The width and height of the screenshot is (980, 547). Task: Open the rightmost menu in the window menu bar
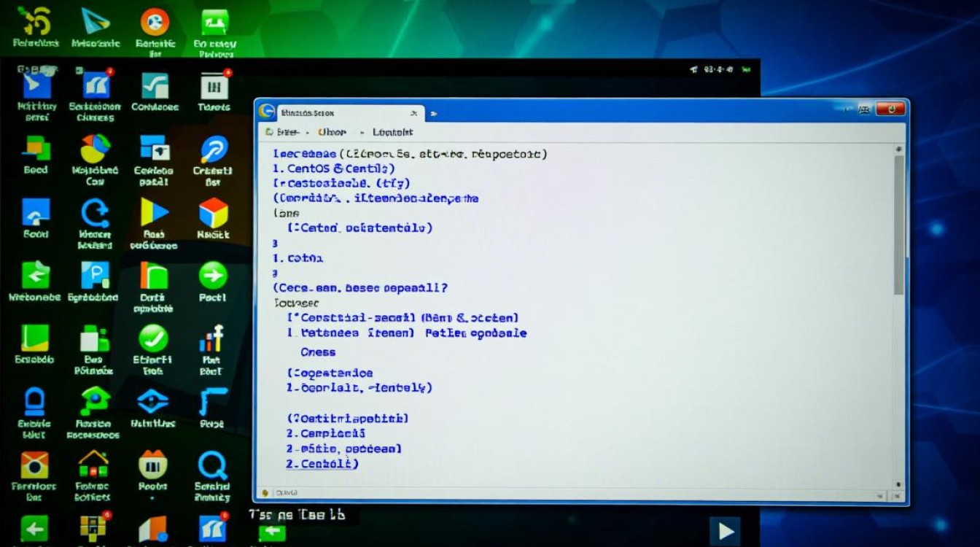click(x=392, y=132)
